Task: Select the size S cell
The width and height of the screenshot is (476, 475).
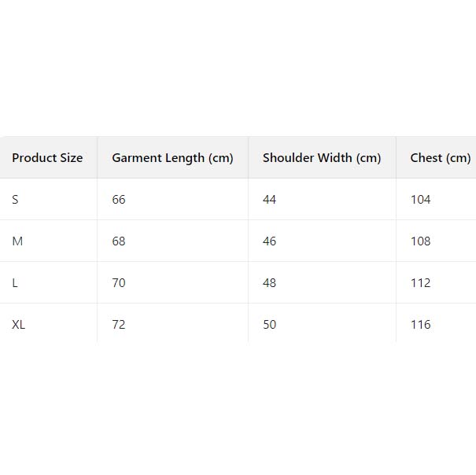Action: 15,200
